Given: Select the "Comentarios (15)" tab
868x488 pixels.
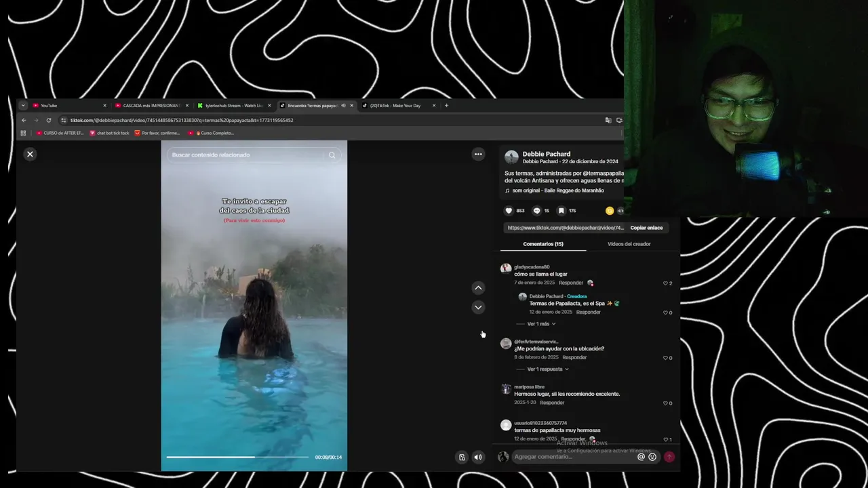Looking at the screenshot, I should click(543, 244).
